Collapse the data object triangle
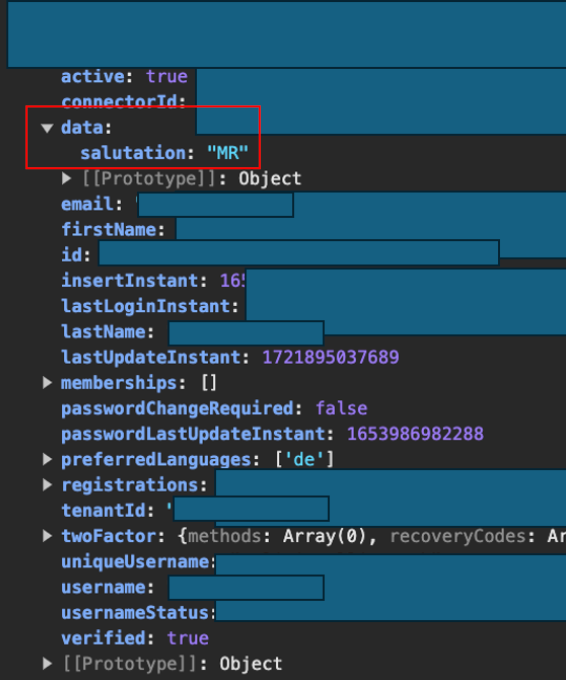This screenshot has width=566, height=680. (47, 128)
